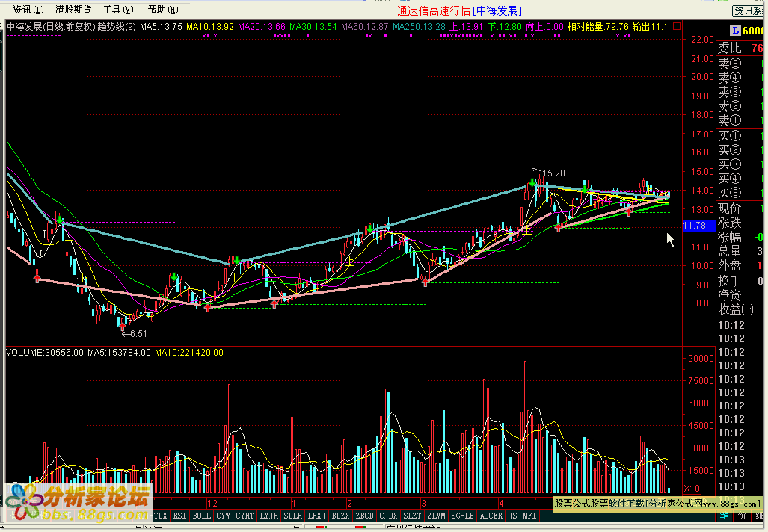The width and height of the screenshot is (768, 532).
Task: Open the 工具(V) menu
Action: pos(118,9)
